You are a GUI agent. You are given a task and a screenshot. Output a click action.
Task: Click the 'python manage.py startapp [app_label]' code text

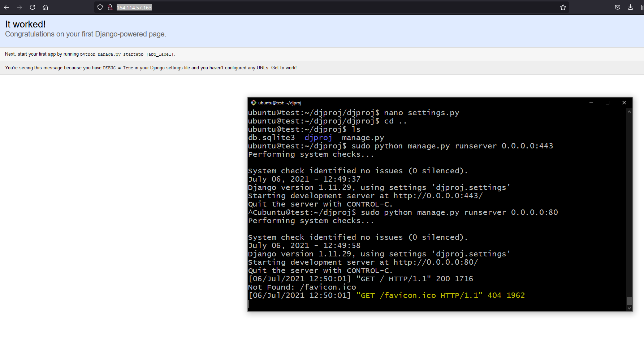point(127,54)
